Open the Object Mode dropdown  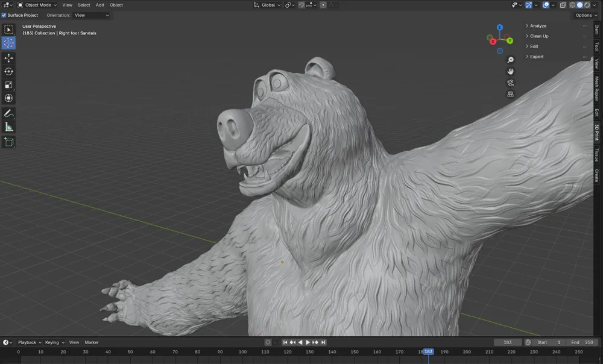coord(37,5)
